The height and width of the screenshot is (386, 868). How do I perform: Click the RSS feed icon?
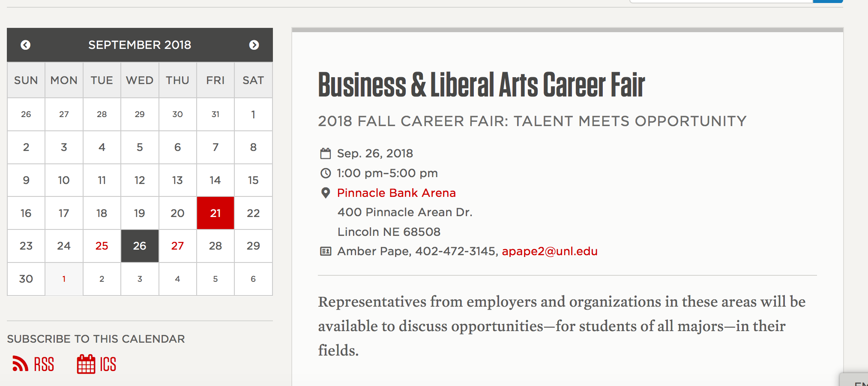pyautogui.click(x=20, y=364)
